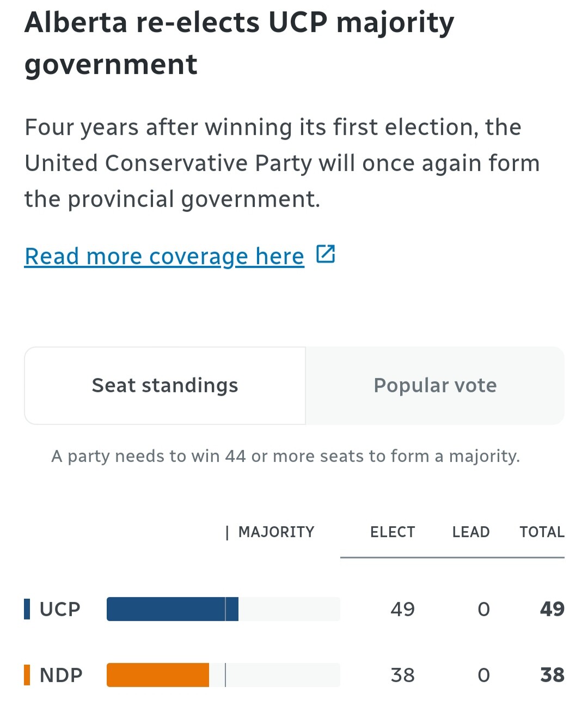
Task: Click the external link icon beside coverage link
Action: pos(326,254)
